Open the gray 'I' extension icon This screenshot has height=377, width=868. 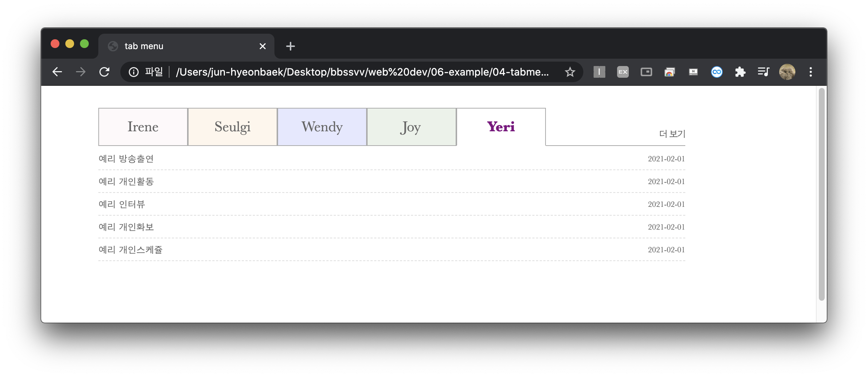599,72
